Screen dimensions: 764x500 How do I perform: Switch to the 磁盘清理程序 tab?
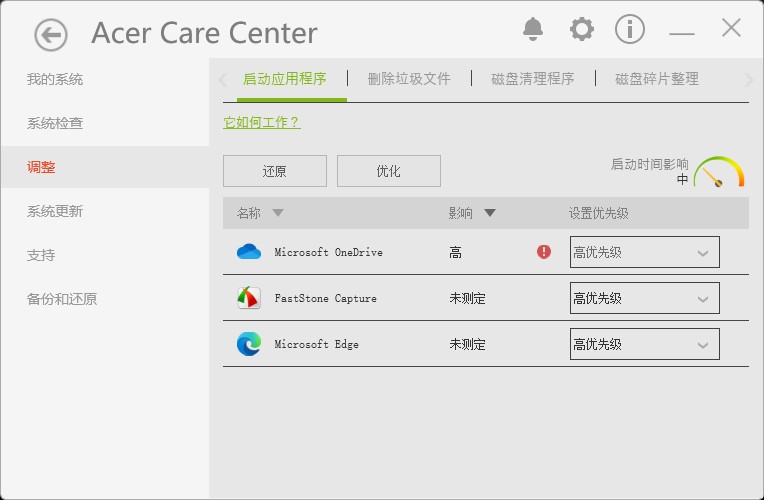pos(533,79)
